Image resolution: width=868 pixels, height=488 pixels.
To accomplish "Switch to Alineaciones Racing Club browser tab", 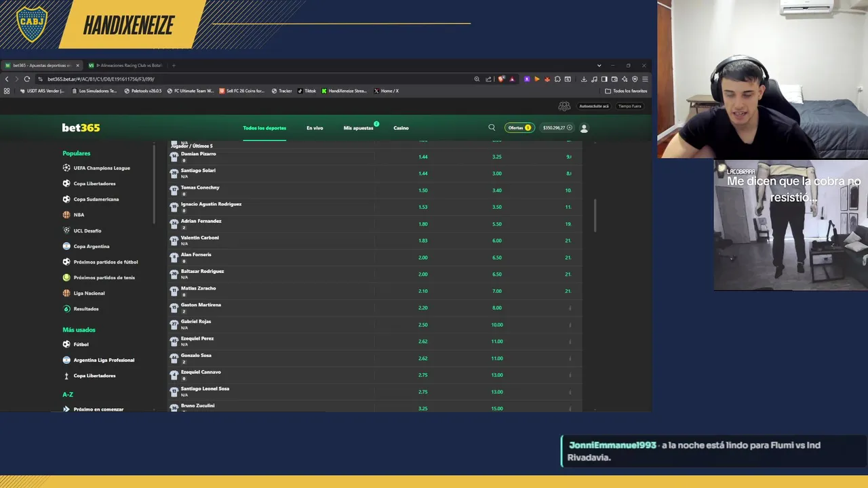I will [x=125, y=66].
